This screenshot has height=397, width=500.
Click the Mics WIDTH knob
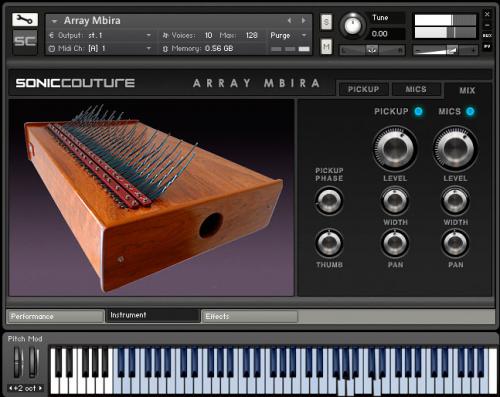(455, 200)
